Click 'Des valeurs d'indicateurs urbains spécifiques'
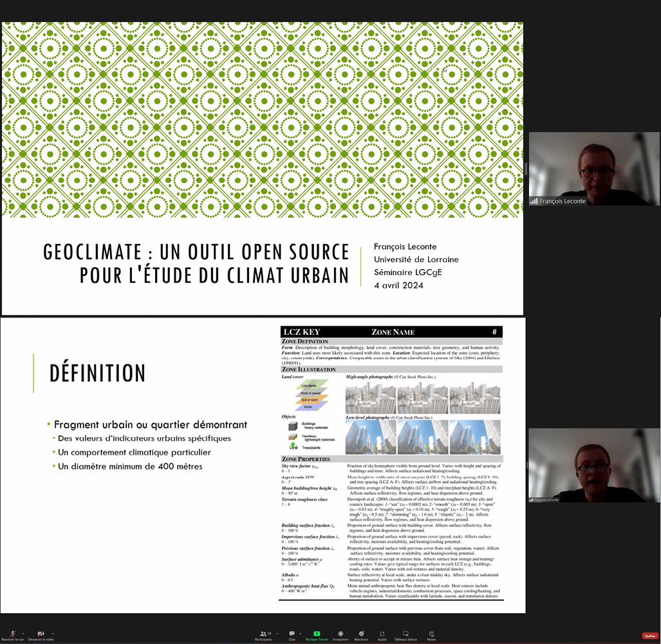This screenshot has height=644, width=661. [144, 439]
